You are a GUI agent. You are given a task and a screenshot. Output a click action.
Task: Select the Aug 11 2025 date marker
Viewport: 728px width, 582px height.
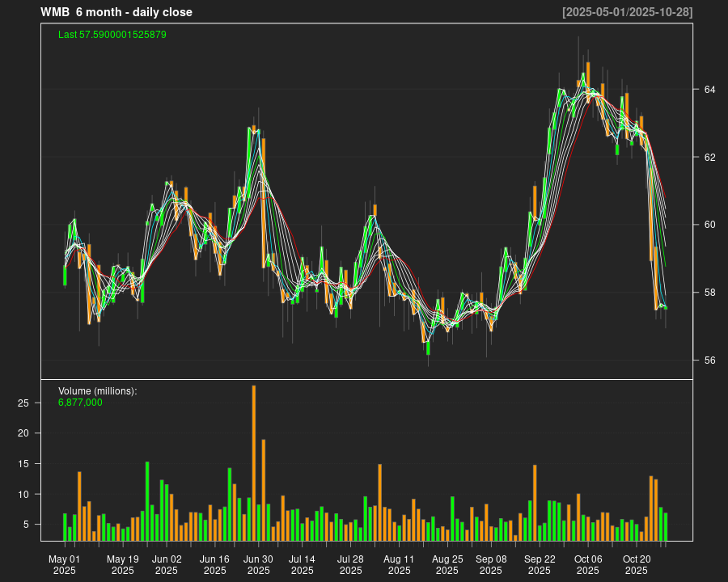[399, 564]
